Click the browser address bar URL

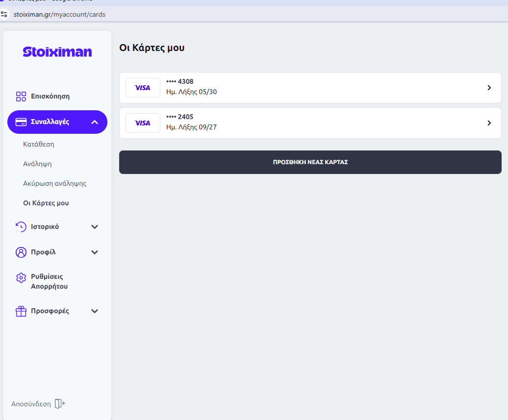pos(59,15)
